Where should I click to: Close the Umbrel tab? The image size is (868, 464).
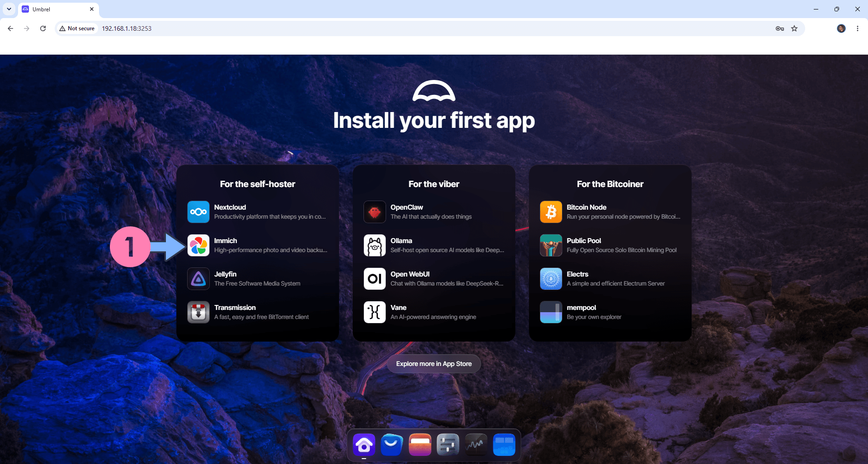pos(92,9)
